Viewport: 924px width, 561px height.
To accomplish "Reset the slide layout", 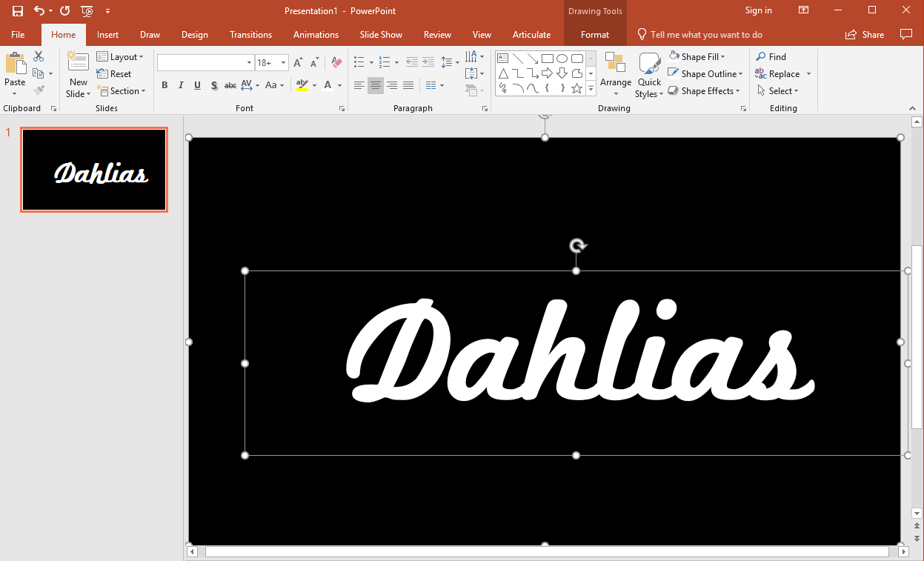I will (x=113, y=74).
